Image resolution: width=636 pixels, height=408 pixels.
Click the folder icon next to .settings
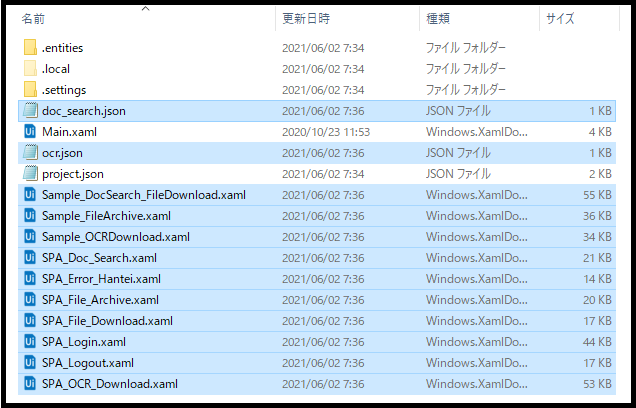[x=30, y=90]
